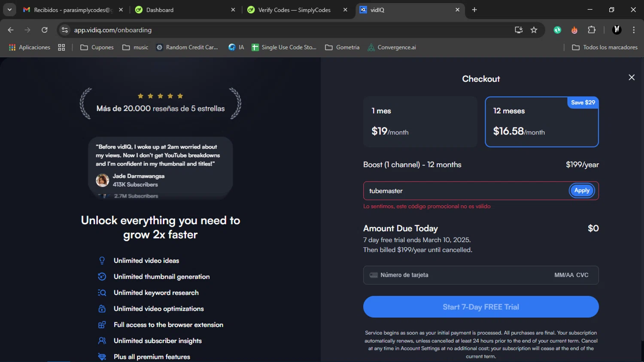This screenshot has height=362, width=644.
Task: Start the 7-Day FREE Trial
Action: click(x=481, y=307)
